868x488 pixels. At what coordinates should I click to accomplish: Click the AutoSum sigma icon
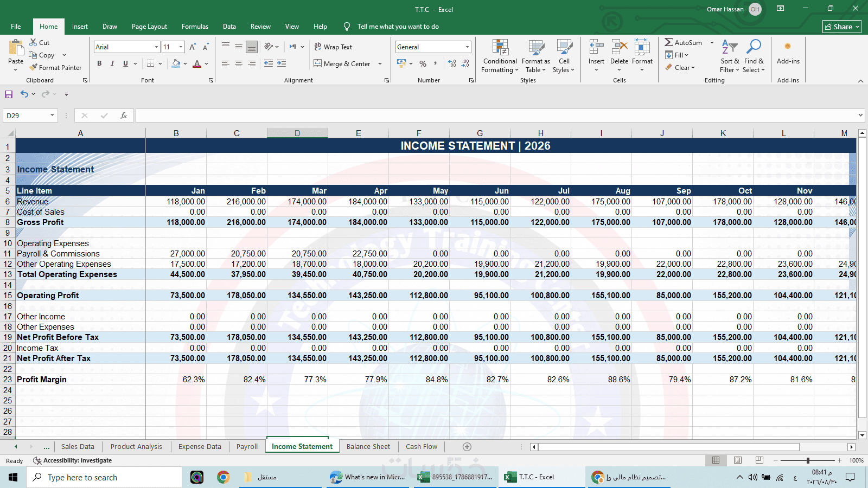tap(669, 42)
